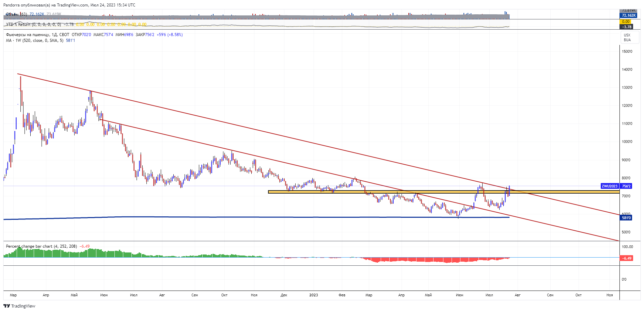Click the 2023 year marker on time axis
The image size is (644, 312).
pos(314,295)
